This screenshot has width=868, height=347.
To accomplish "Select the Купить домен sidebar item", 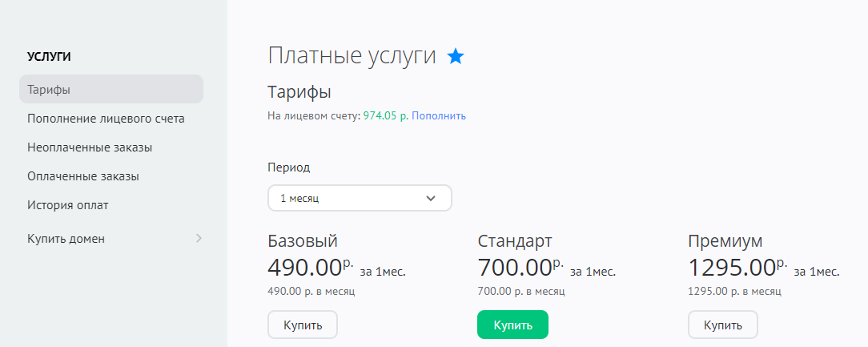I will pyautogui.click(x=66, y=239).
